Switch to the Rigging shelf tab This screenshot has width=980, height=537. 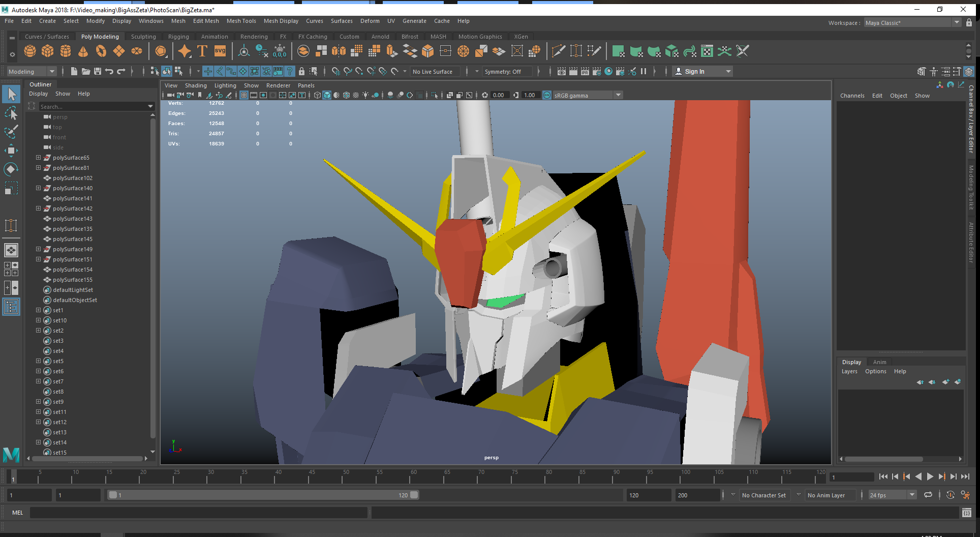tap(178, 37)
